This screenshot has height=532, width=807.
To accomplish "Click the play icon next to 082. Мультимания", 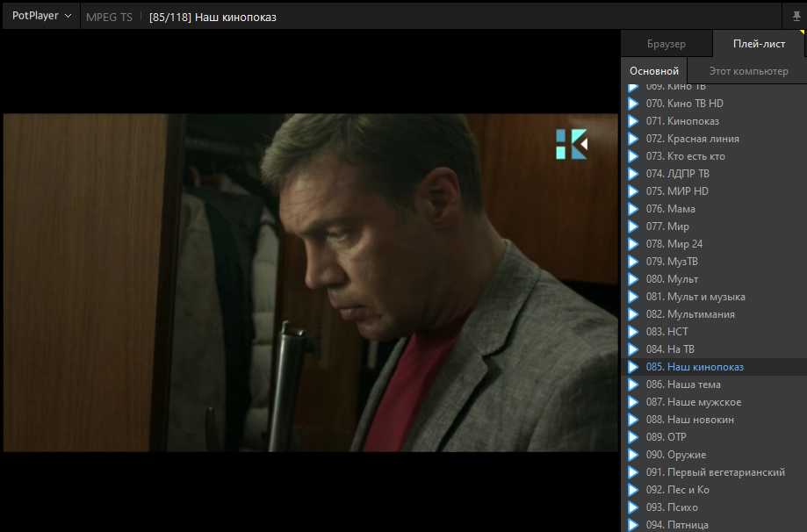I will (x=633, y=314).
